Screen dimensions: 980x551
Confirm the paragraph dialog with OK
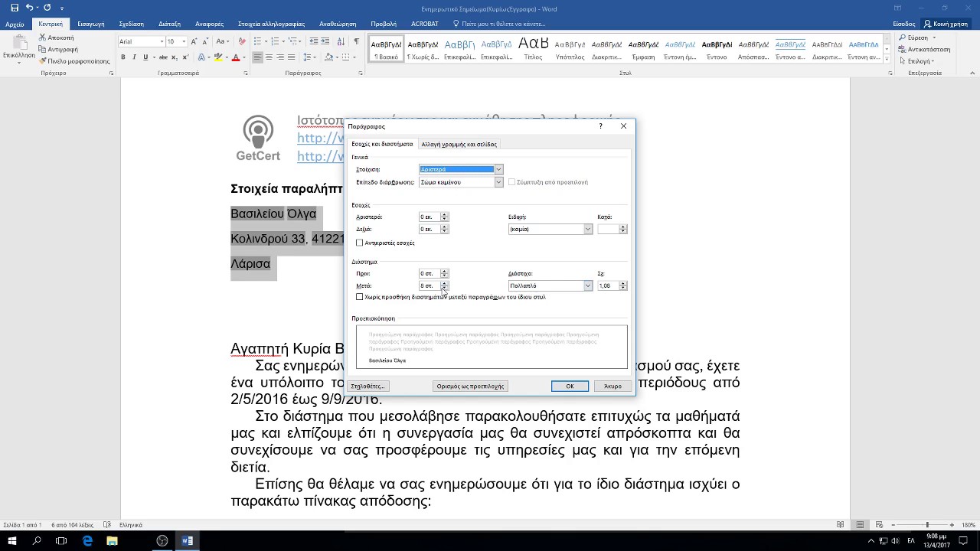(570, 386)
